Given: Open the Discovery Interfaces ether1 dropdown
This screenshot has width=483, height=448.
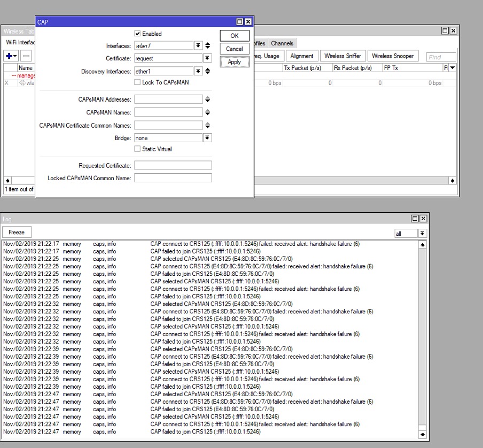Looking at the screenshot, I should click(198, 71).
